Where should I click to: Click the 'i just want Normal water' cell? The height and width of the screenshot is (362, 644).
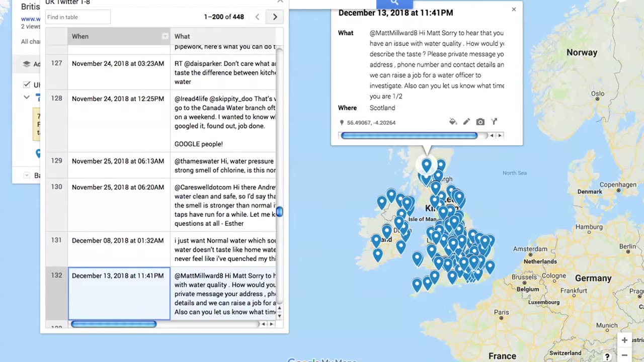pyautogui.click(x=223, y=249)
